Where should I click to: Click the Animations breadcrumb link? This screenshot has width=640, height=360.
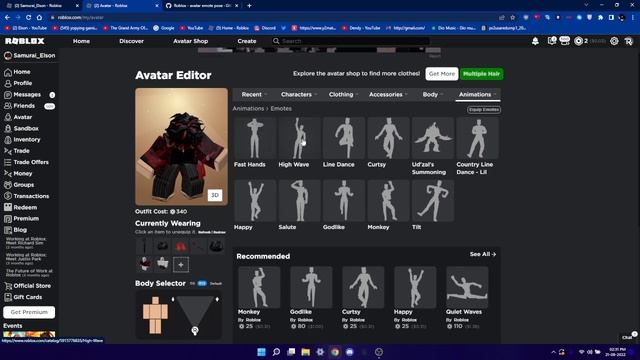click(248, 109)
